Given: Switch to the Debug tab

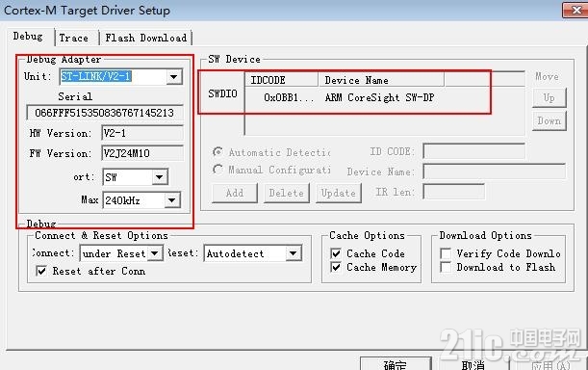Looking at the screenshot, I should tap(29, 37).
